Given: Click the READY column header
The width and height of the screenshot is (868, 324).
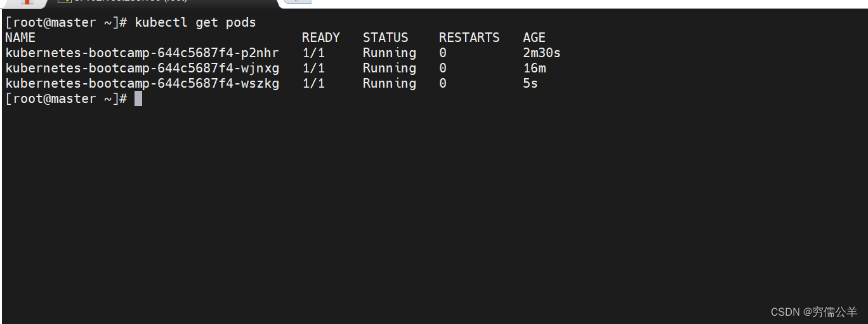Looking at the screenshot, I should click(321, 37).
